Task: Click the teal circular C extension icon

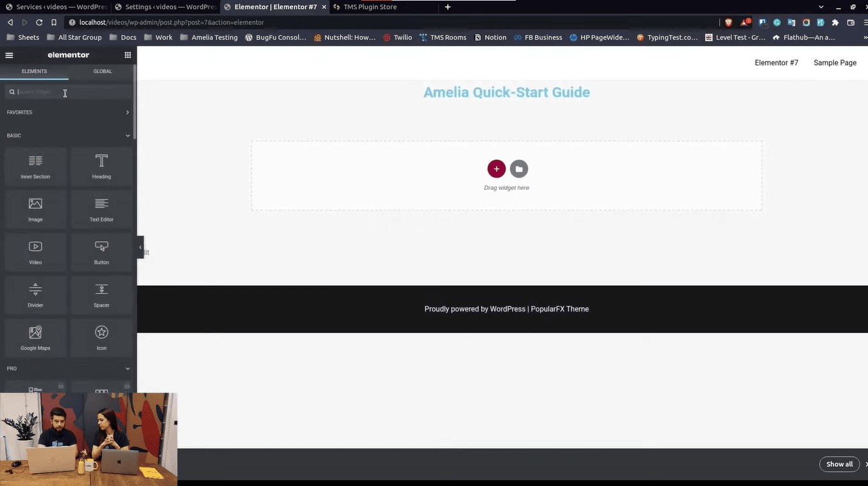Action: pyautogui.click(x=777, y=22)
